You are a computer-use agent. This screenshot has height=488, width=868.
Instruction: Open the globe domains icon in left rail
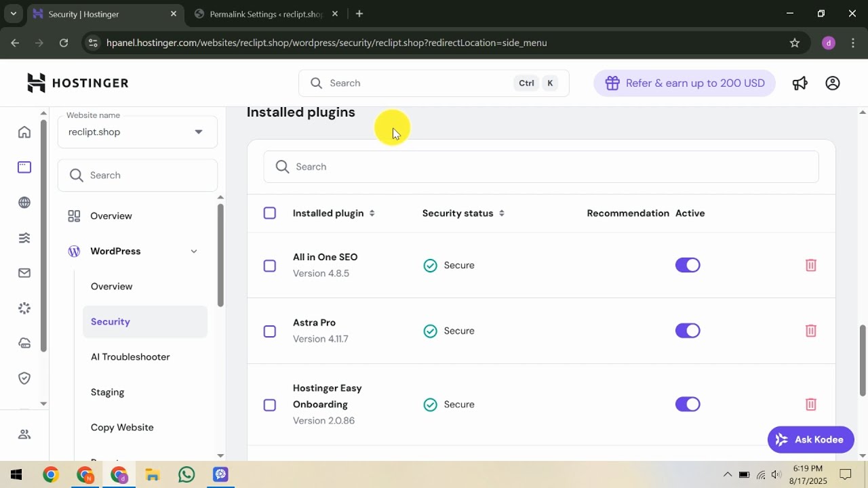point(24,202)
